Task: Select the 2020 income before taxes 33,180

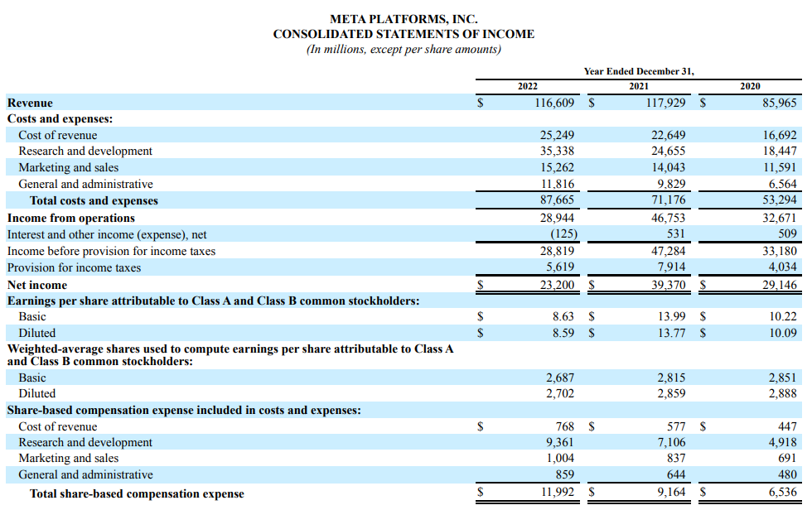Action: 780,251
